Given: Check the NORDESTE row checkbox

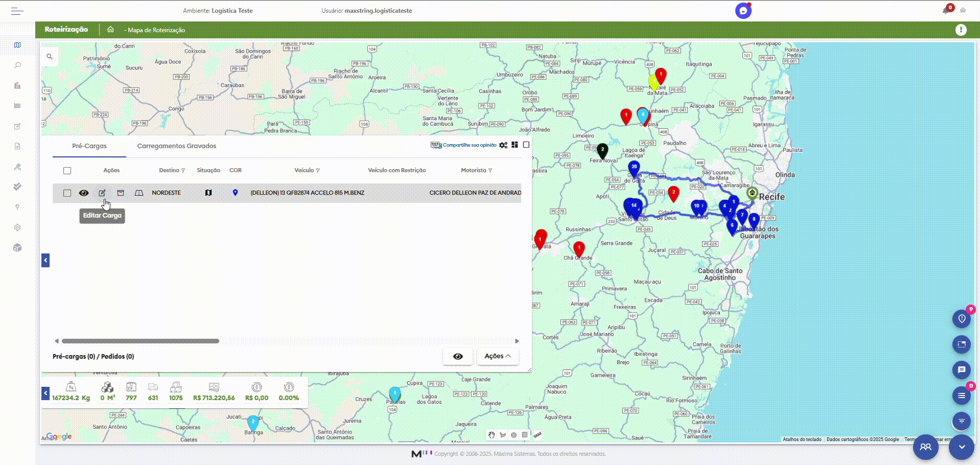Looking at the screenshot, I should click(x=67, y=193).
